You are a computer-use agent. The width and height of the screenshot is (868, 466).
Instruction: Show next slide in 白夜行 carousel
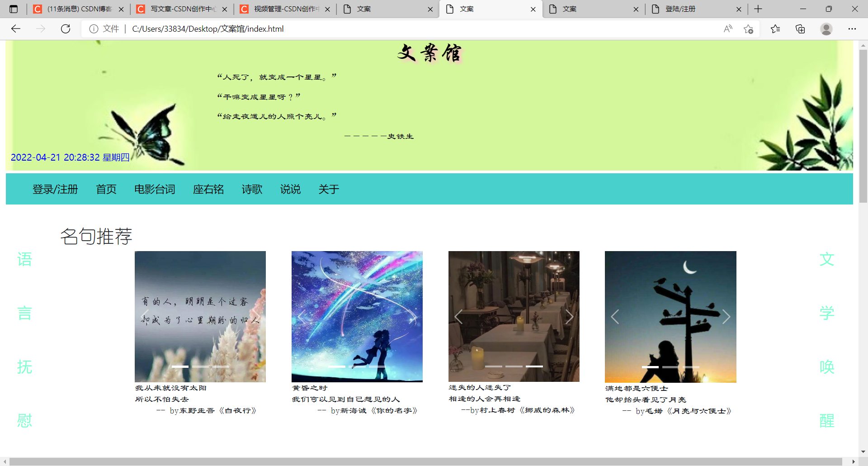click(256, 317)
